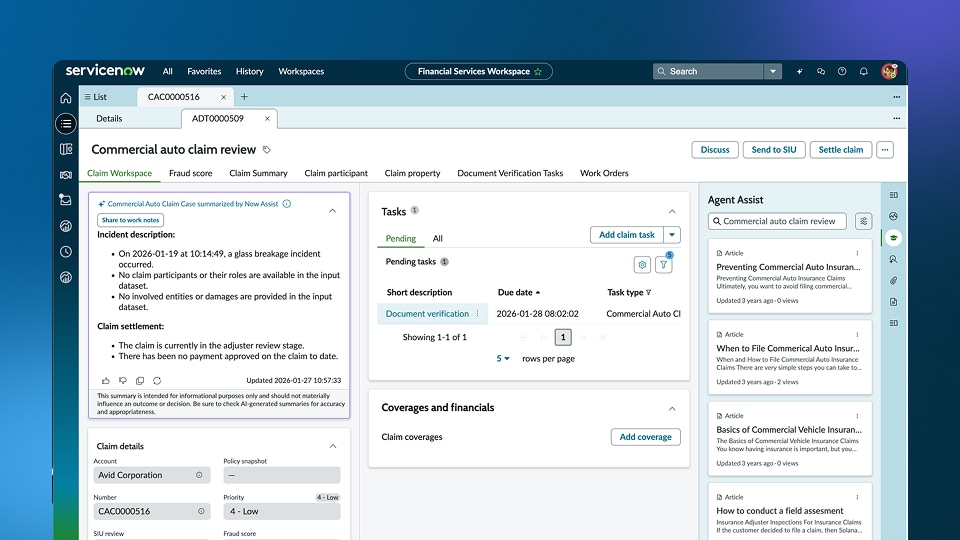The height and width of the screenshot is (540, 960).
Task: Open the Workspaces menu
Action: tap(301, 72)
